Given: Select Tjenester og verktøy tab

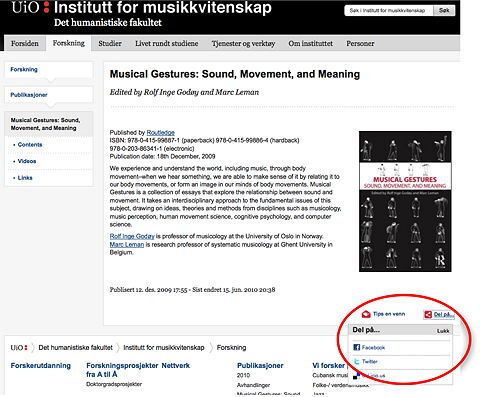Looking at the screenshot, I should 243,43.
